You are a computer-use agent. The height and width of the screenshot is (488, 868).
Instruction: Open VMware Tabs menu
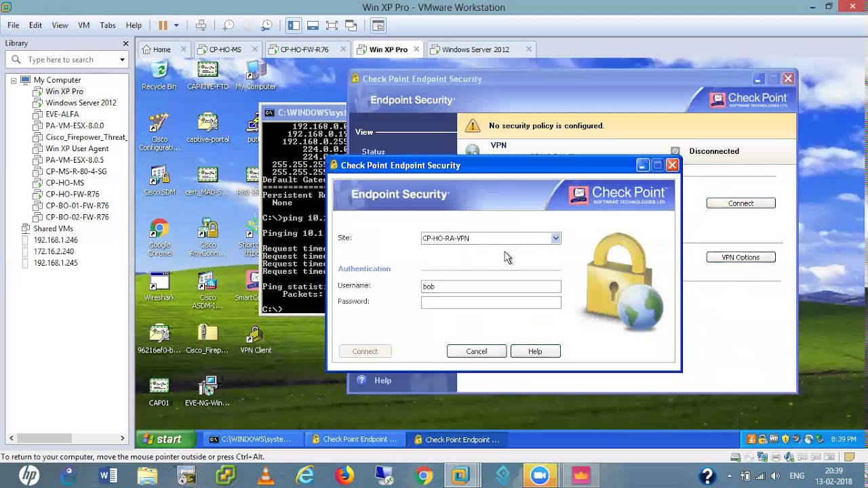pyautogui.click(x=108, y=26)
